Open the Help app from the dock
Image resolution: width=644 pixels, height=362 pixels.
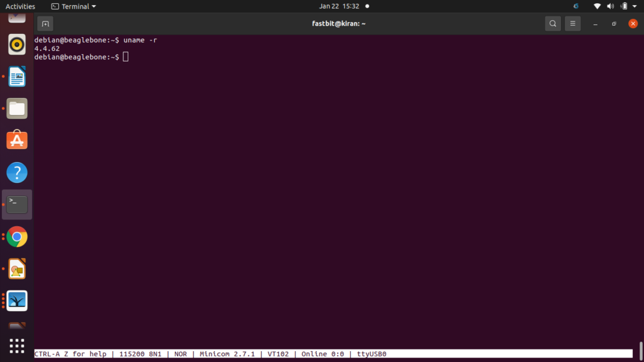16,172
